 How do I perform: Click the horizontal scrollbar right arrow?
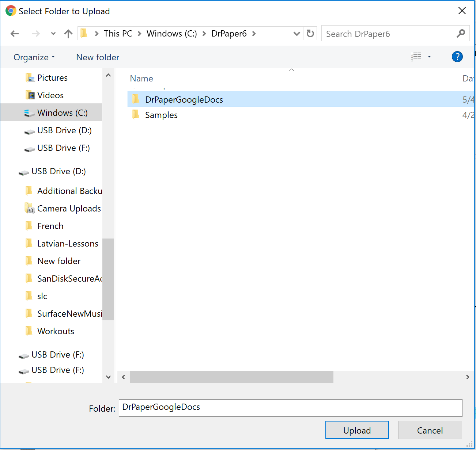(467, 377)
